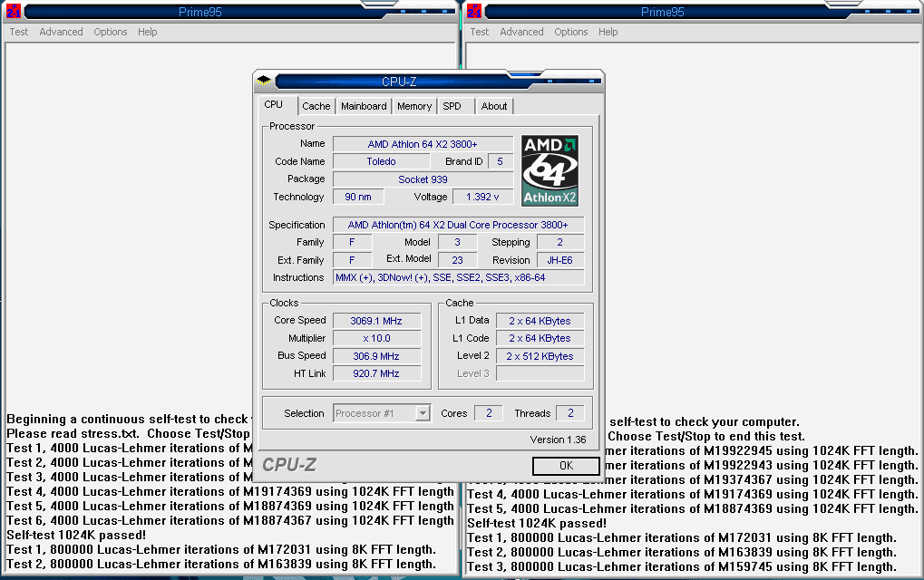Click the L1 Data value 2 x 64 KBytes

point(540,321)
